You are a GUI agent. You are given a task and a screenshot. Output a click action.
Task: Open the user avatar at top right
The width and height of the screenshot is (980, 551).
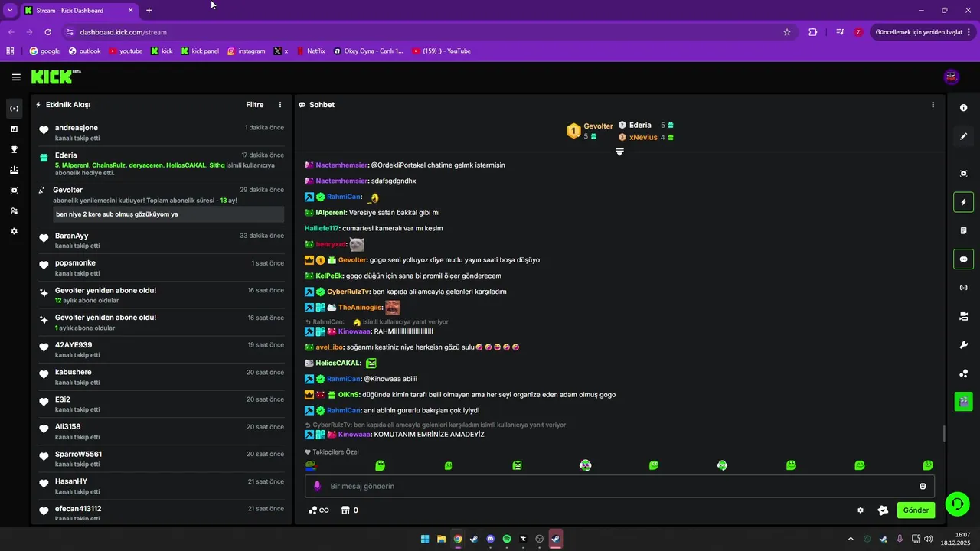tap(952, 77)
